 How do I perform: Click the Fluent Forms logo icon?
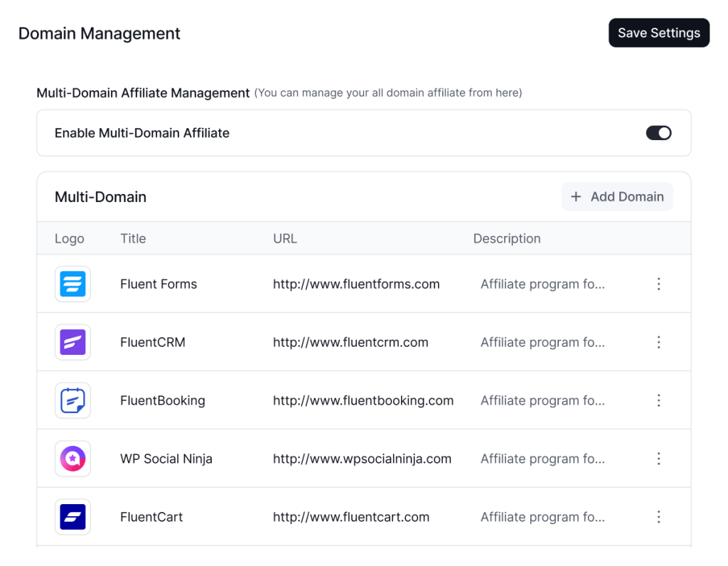point(73,284)
